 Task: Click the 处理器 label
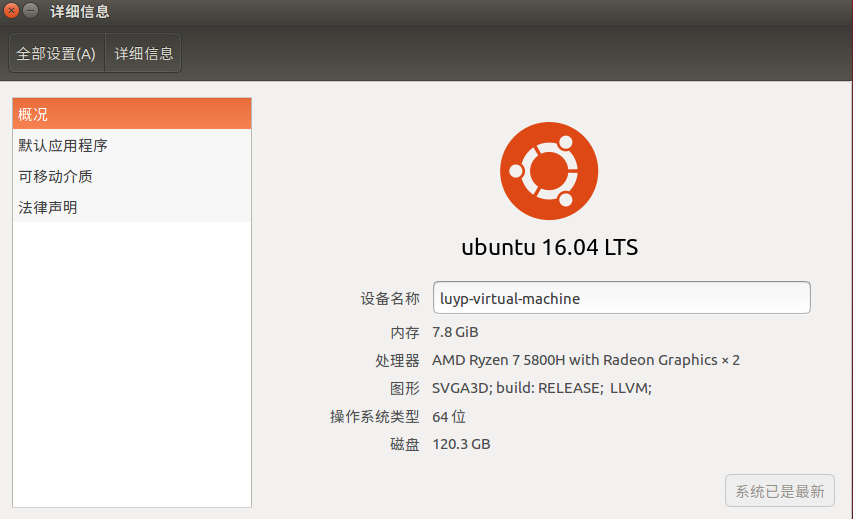click(x=397, y=360)
